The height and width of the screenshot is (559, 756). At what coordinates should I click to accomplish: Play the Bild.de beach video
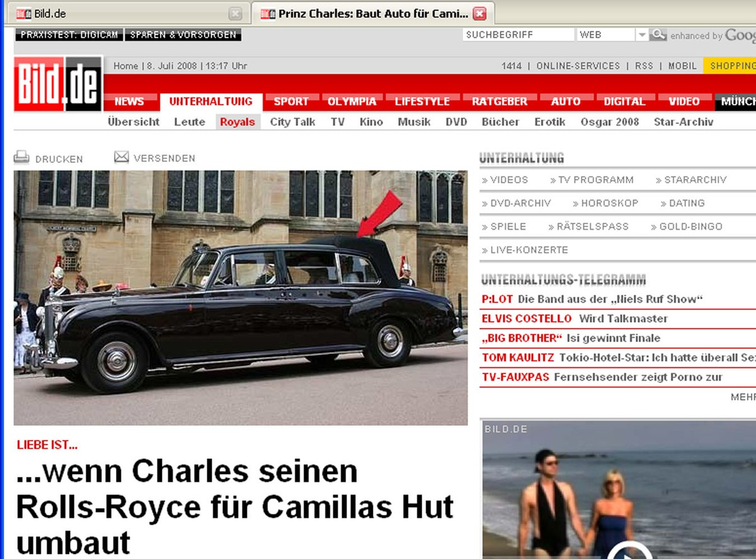click(x=630, y=551)
